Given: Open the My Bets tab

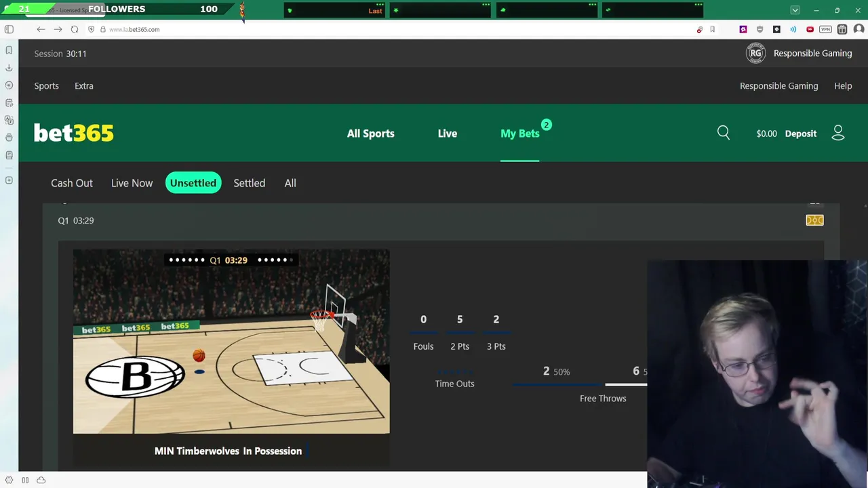Looking at the screenshot, I should click(x=520, y=134).
